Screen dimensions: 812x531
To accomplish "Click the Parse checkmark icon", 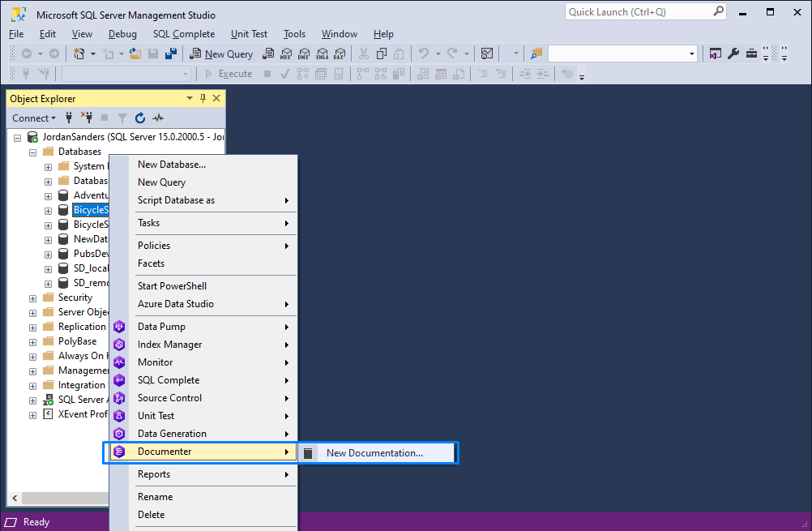I will coord(284,74).
